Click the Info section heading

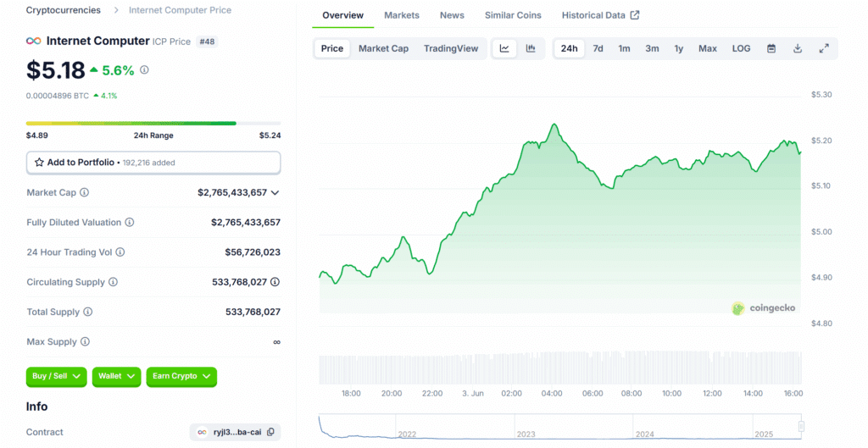(x=37, y=407)
